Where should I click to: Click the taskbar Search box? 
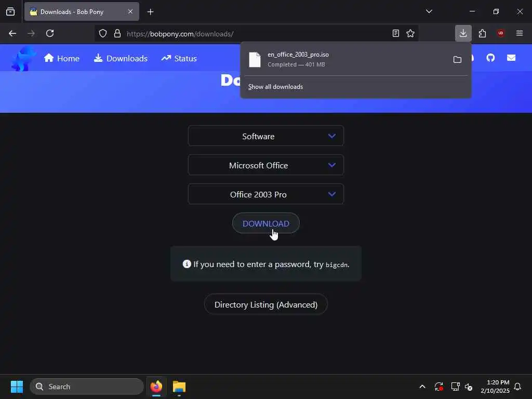click(x=87, y=387)
